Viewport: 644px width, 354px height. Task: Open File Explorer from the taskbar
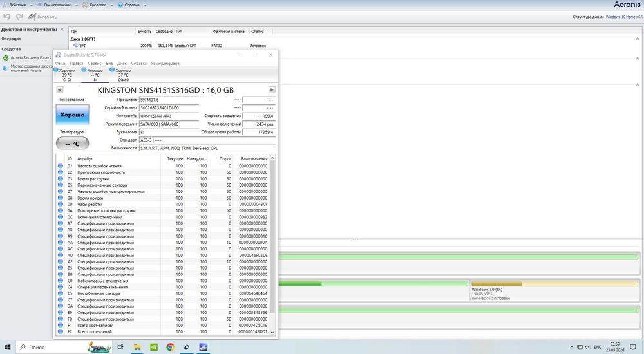point(137,347)
